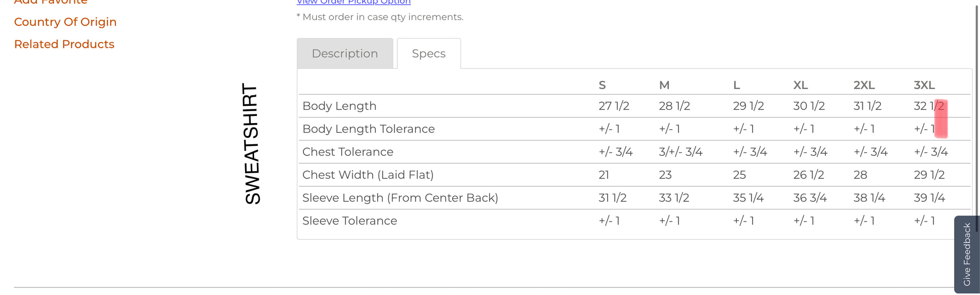Click the red highlight mark in the 3XL column
This screenshot has width=980, height=295.
(x=941, y=119)
